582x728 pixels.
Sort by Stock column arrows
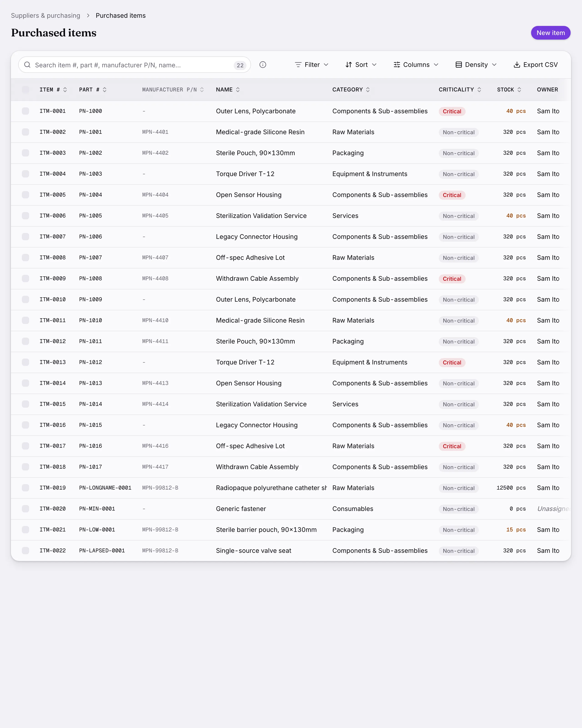tap(519, 90)
